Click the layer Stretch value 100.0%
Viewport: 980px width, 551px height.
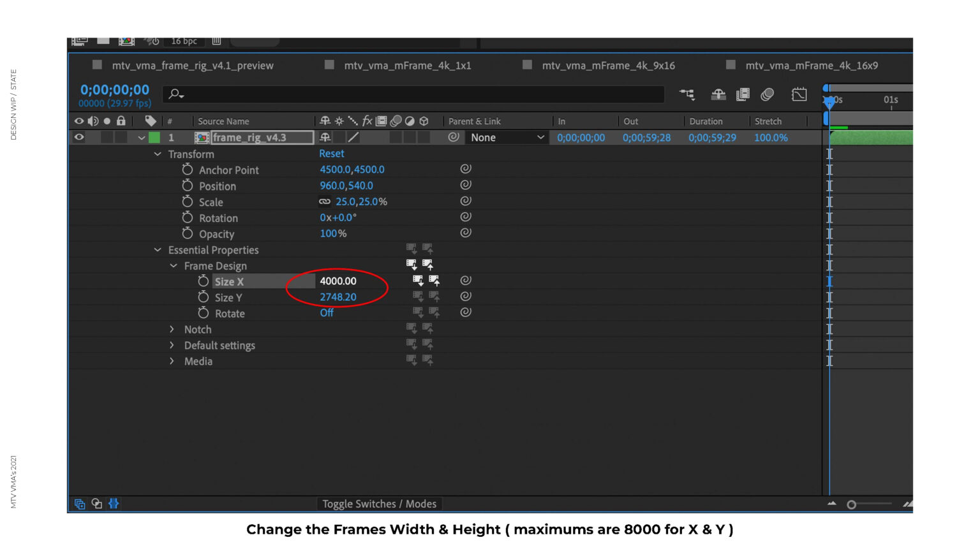coord(771,138)
